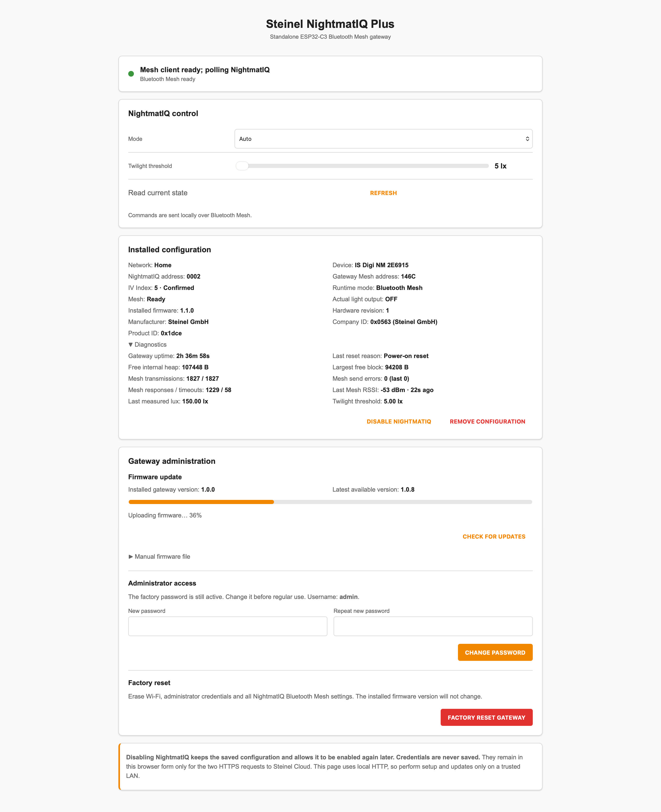The height and width of the screenshot is (812, 661).
Task: Click Last measured lux '150.00 lx'
Action: coord(195,401)
